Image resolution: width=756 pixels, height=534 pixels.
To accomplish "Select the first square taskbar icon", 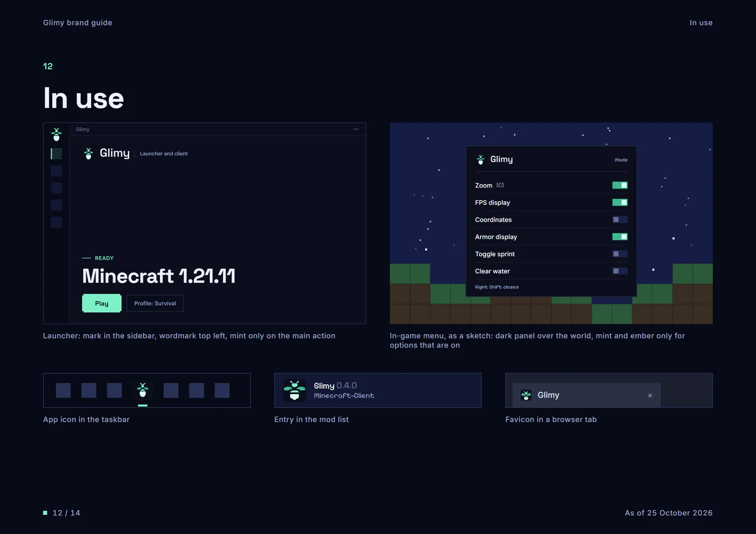I will (x=63, y=390).
